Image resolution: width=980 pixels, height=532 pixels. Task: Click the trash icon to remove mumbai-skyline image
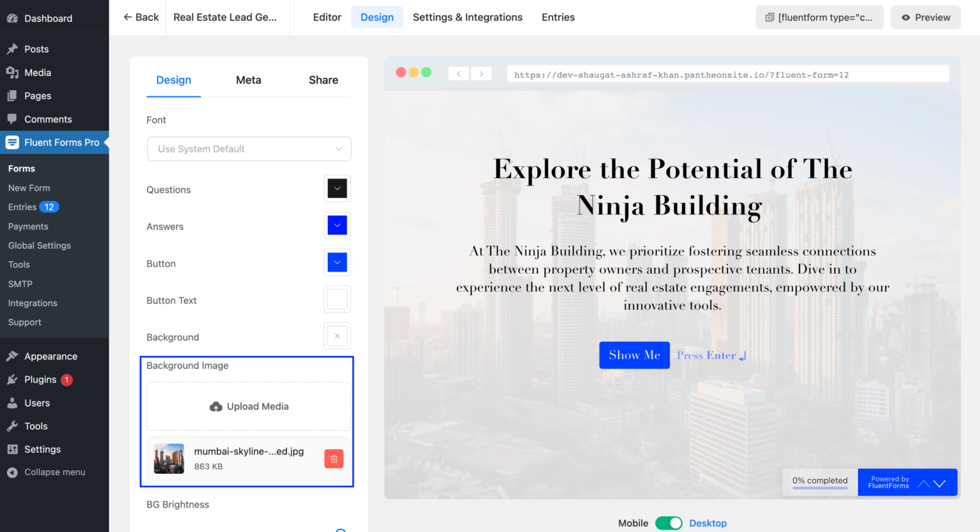click(334, 459)
